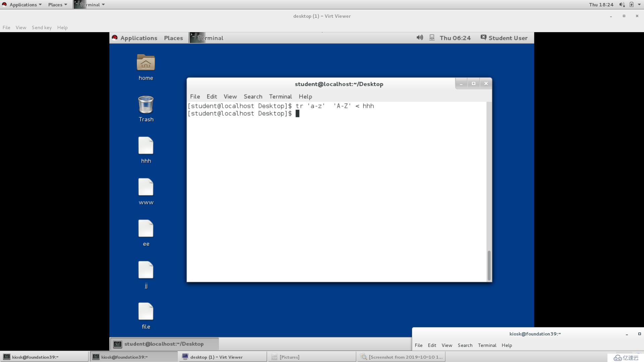Expand the Places menu in virtual desktop
This screenshot has height=362, width=644.
point(173,38)
